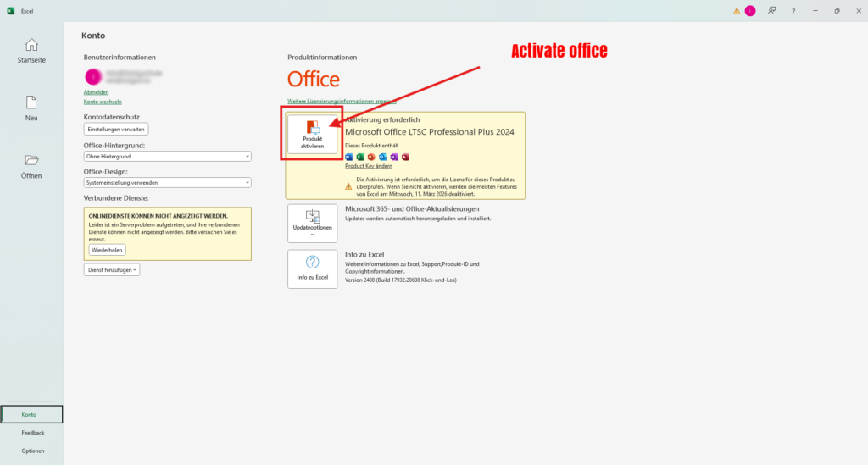
Task: Click the feedback person icon in title bar
Action: coord(771,11)
